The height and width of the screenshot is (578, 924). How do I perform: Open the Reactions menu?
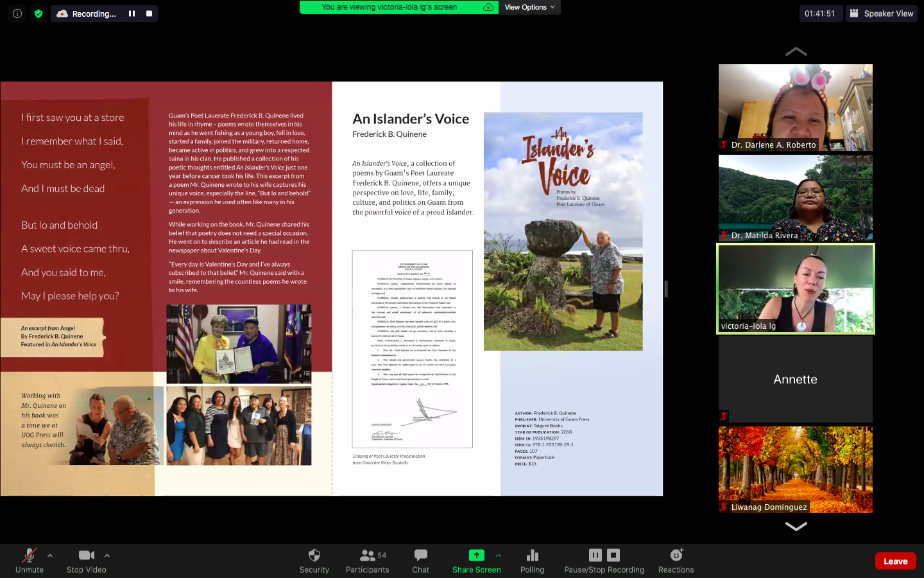[676, 560]
